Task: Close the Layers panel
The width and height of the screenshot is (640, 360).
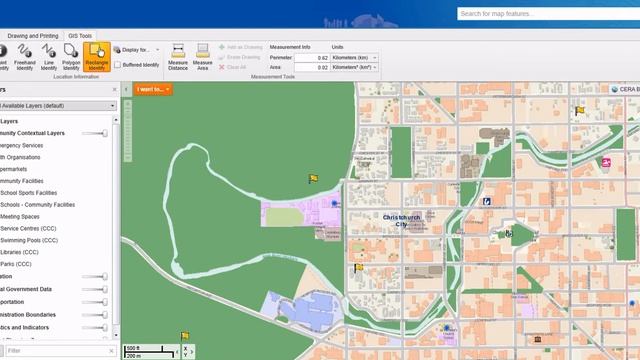Action: 115,89
